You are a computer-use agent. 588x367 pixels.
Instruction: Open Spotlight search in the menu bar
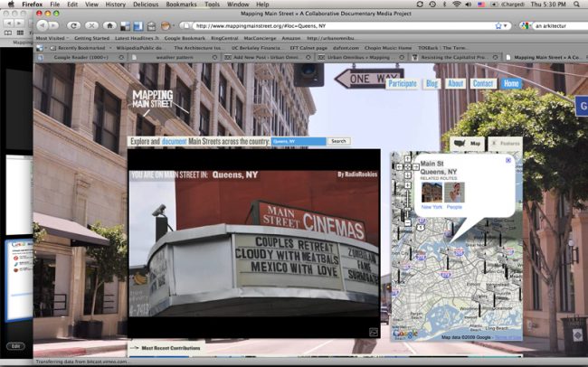click(577, 5)
